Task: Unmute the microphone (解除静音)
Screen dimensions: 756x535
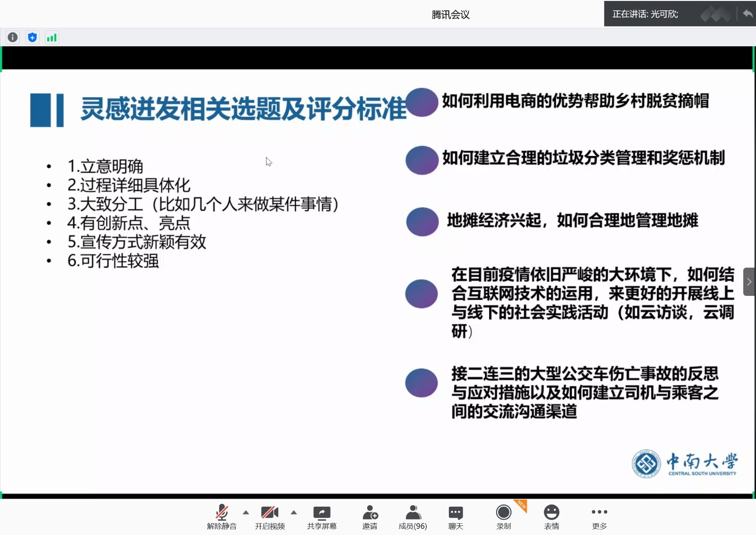Action: click(222, 517)
